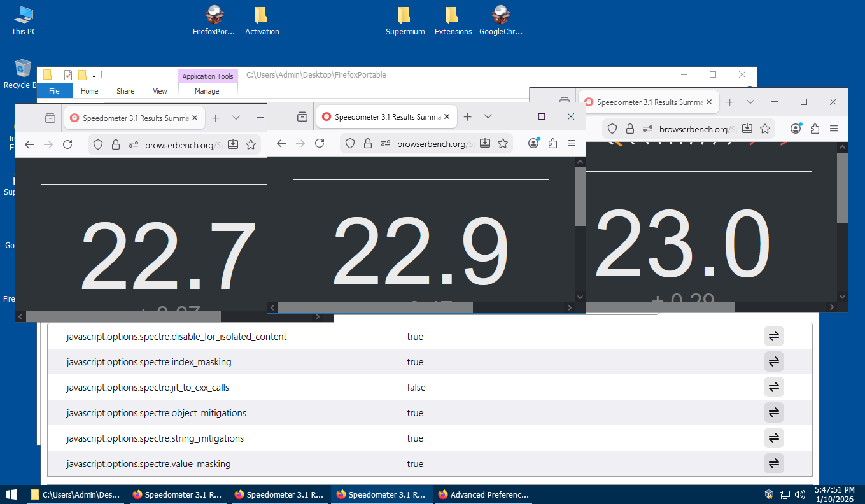Open Quick Access Toolbar customize dropdown in Explorer
This screenshot has height=504, width=865.
coord(94,75)
